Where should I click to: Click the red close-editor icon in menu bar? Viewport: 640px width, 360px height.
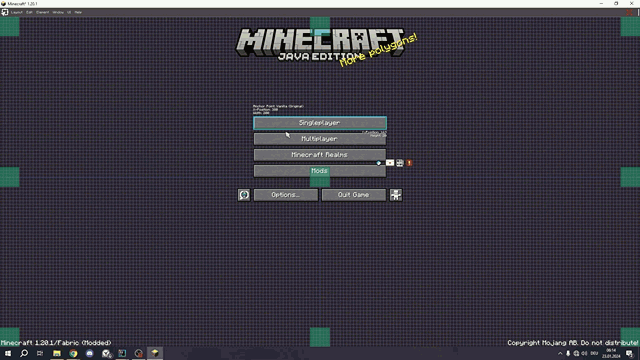point(629,12)
